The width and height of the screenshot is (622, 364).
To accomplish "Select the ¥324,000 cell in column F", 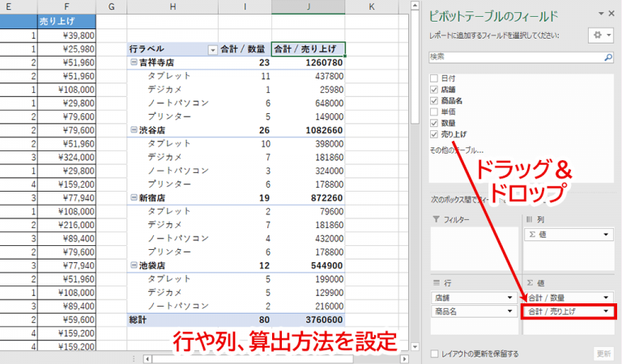I will click(x=66, y=157).
